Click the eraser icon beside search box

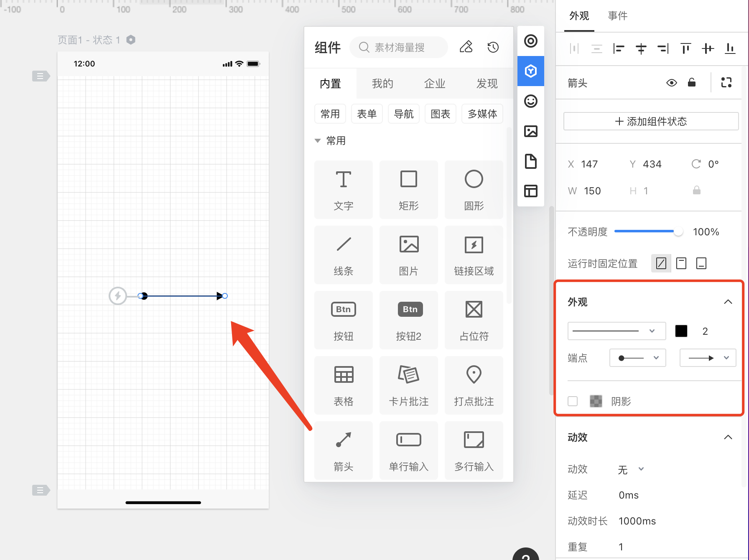coord(466,47)
